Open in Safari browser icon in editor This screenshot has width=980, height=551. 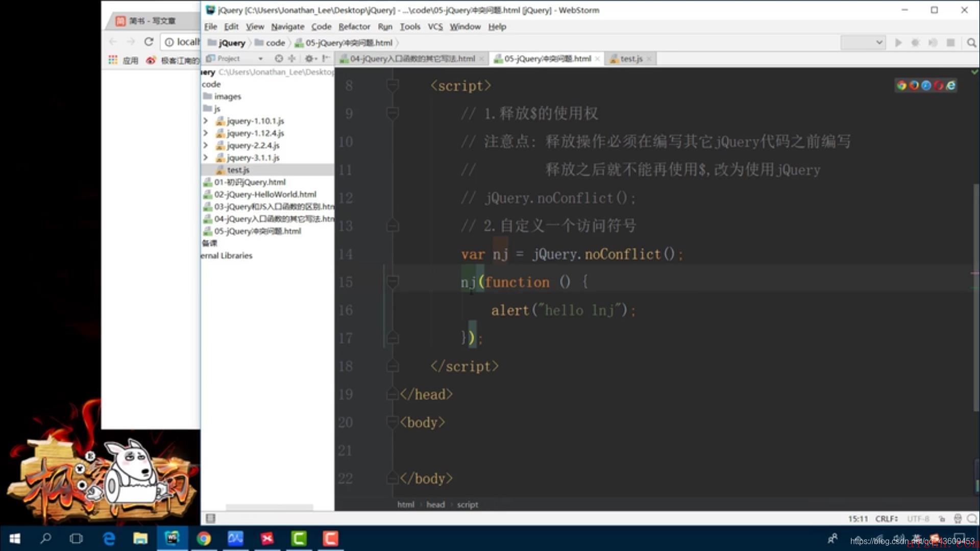coord(926,86)
